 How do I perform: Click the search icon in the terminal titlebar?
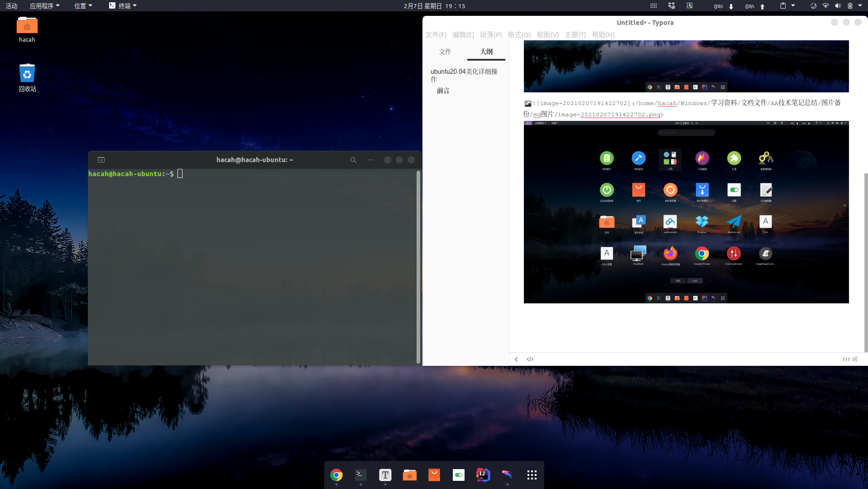pyautogui.click(x=353, y=160)
